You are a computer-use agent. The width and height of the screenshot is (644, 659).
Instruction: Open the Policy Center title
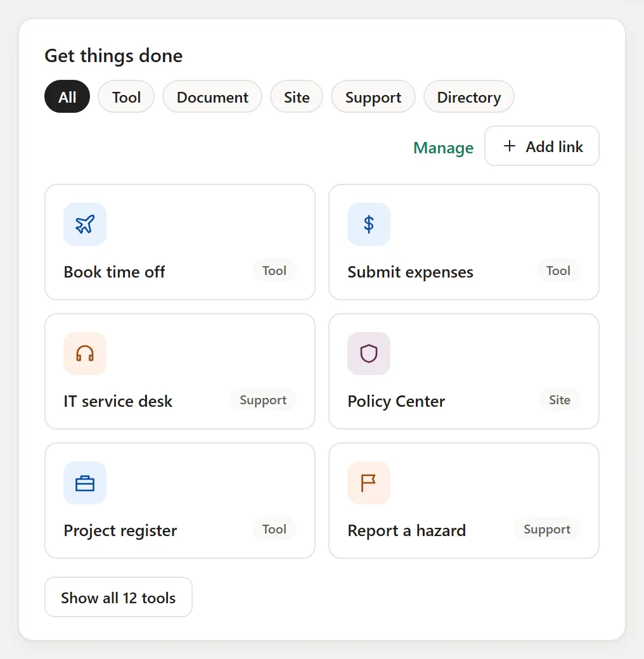coord(396,401)
